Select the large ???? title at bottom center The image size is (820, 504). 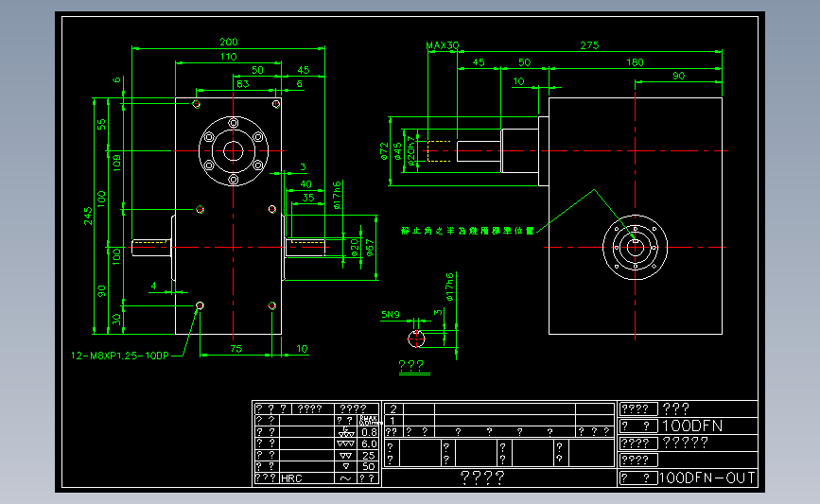pyautogui.click(x=482, y=477)
